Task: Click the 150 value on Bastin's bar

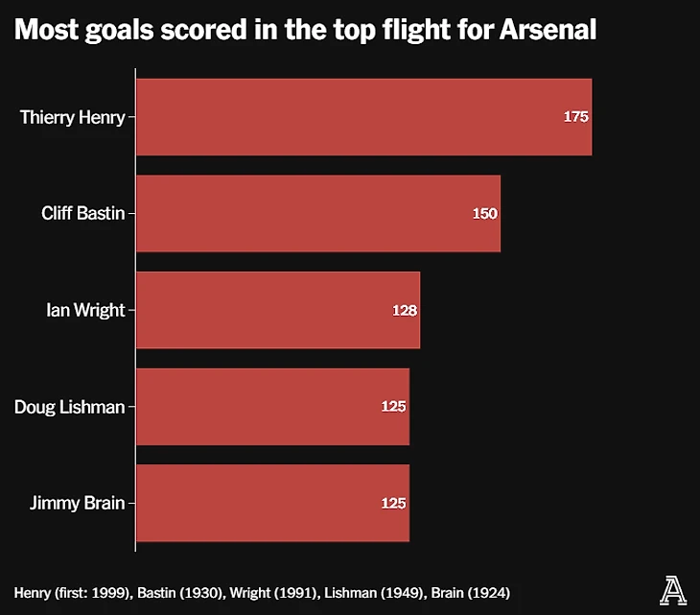Action: point(484,213)
